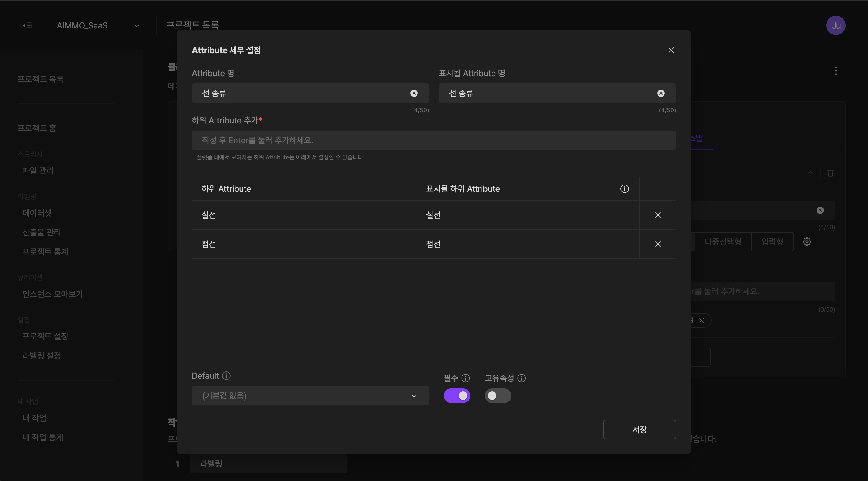Screen dimensions: 868x481
Task: Open 파일 관리 in the sidebar
Action: pos(38,170)
